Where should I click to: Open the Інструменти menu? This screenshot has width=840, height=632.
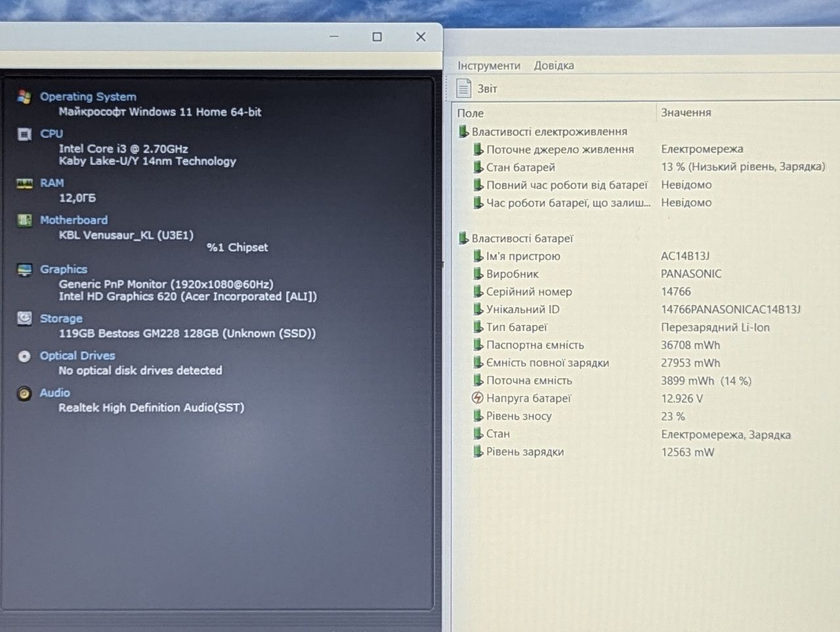click(x=489, y=66)
